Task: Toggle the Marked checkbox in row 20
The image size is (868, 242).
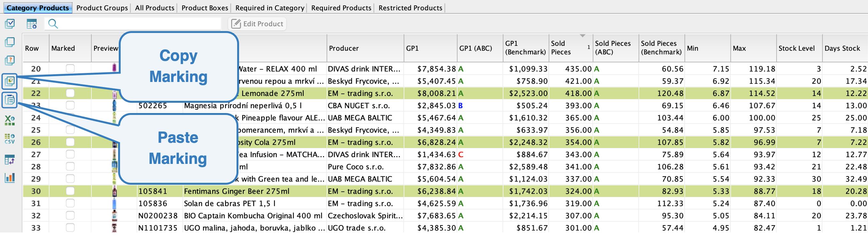Action: 70,69
